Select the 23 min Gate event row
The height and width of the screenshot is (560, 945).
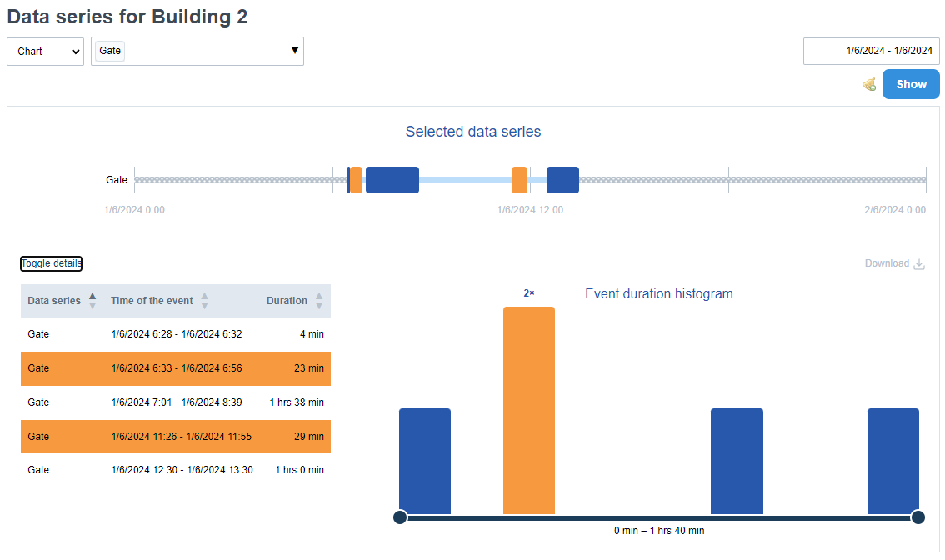175,368
